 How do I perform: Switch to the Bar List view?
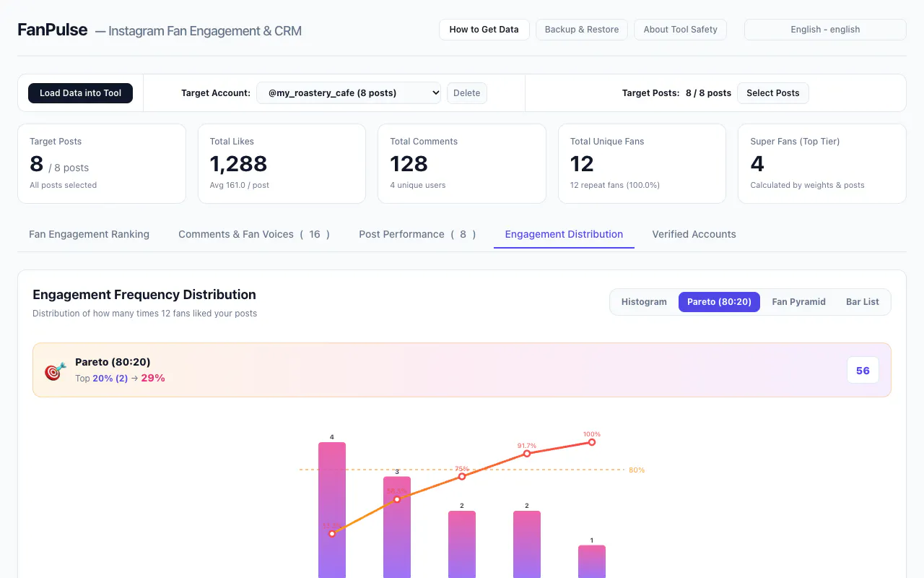click(863, 302)
